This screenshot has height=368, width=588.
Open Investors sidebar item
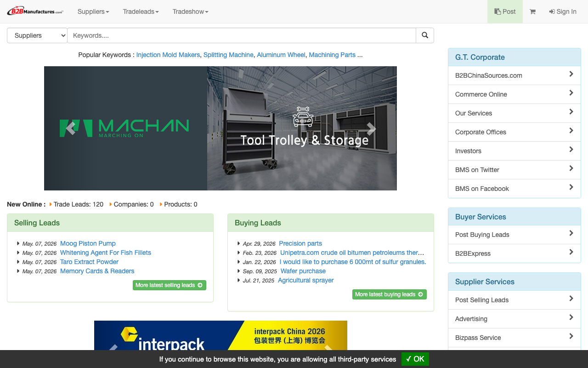point(514,151)
